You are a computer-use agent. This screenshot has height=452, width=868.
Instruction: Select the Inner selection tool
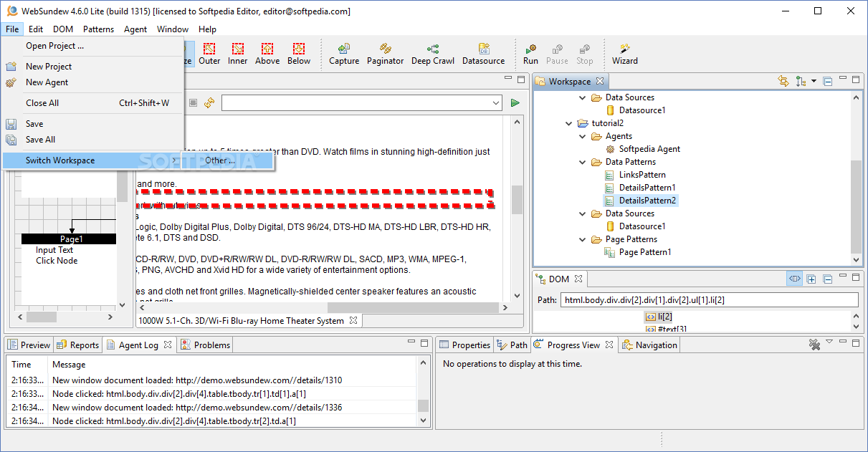point(238,54)
